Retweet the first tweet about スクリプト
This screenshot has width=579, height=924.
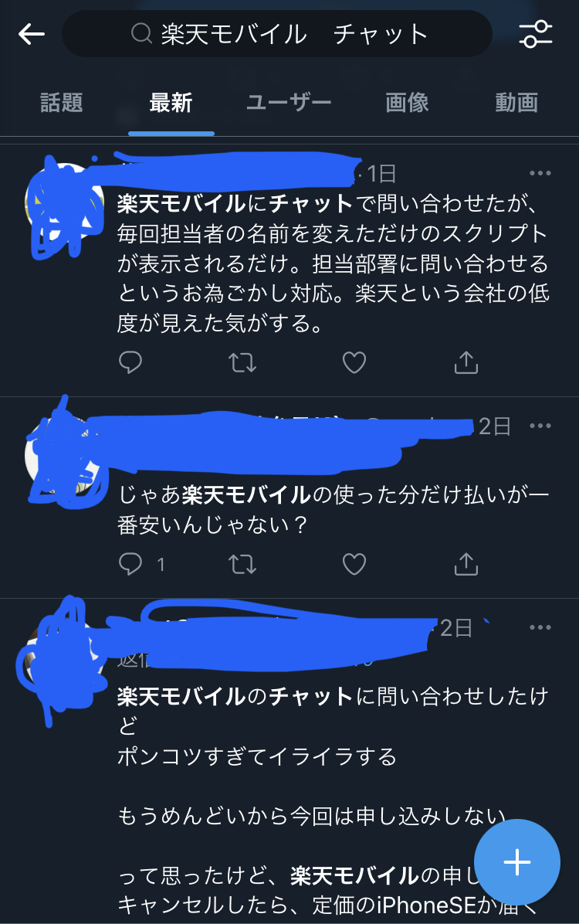click(x=242, y=362)
